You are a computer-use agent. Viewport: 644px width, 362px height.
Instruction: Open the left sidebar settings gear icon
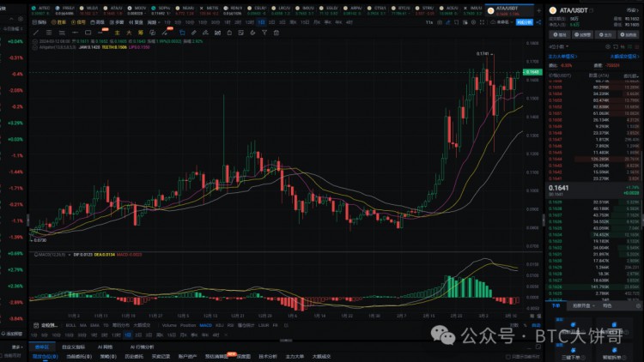20,19
